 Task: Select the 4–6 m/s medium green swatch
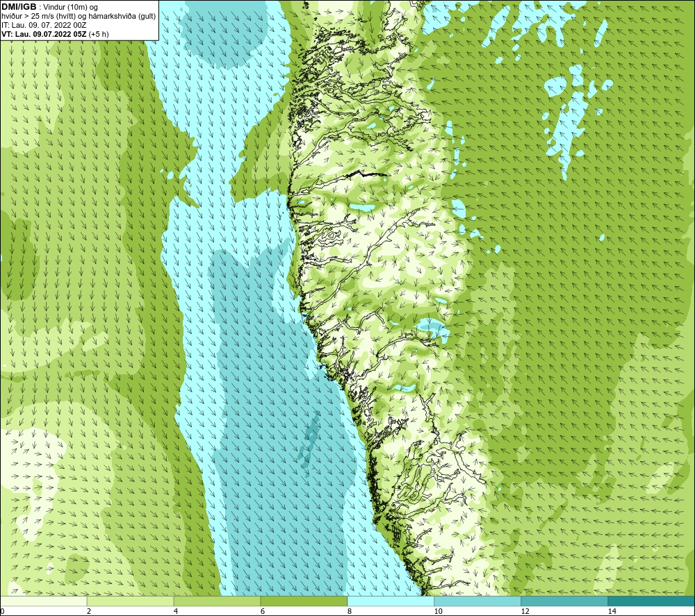coord(217,601)
